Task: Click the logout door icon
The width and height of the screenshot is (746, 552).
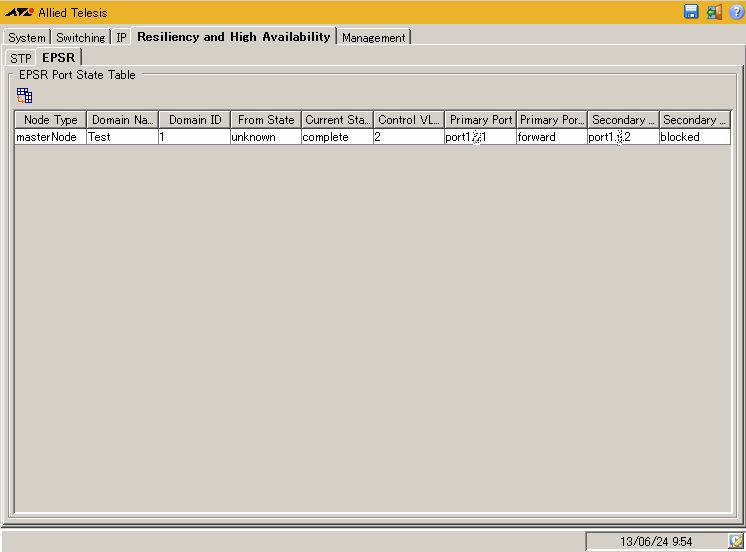Action: (714, 12)
